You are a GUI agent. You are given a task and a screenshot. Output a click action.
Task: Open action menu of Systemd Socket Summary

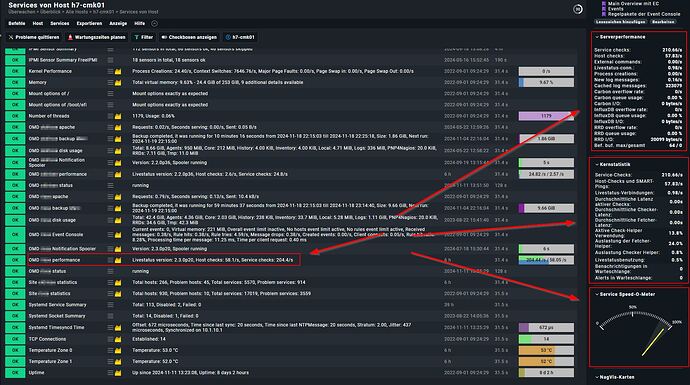[110, 316]
